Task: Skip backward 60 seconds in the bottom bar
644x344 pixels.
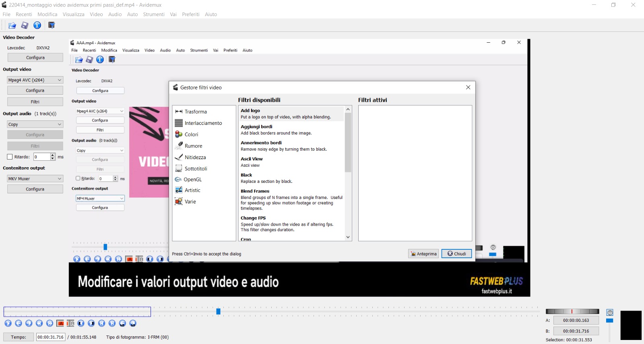Action: pyautogui.click(x=122, y=323)
